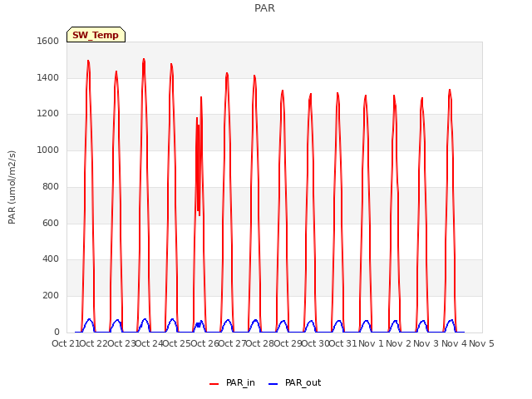Image resolution: width=532 pixels, height=399 pixels.
Task: Click the 1400 y-axis tick label
Action: [x=48, y=77]
